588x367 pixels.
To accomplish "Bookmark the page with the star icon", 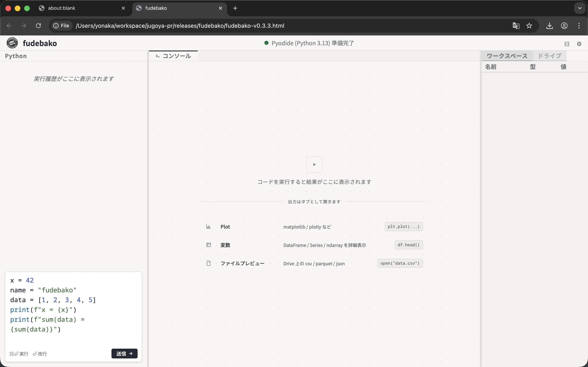I will 530,26.
